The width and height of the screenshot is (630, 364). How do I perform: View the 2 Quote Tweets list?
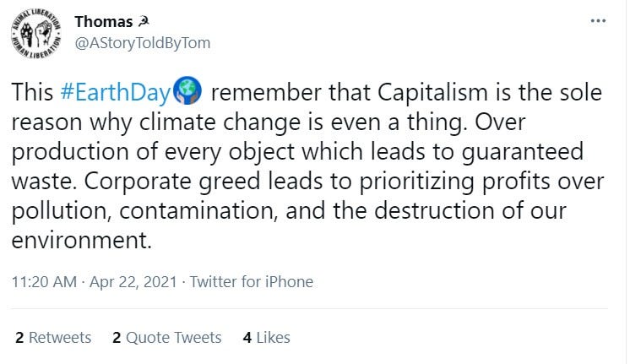[x=167, y=338]
